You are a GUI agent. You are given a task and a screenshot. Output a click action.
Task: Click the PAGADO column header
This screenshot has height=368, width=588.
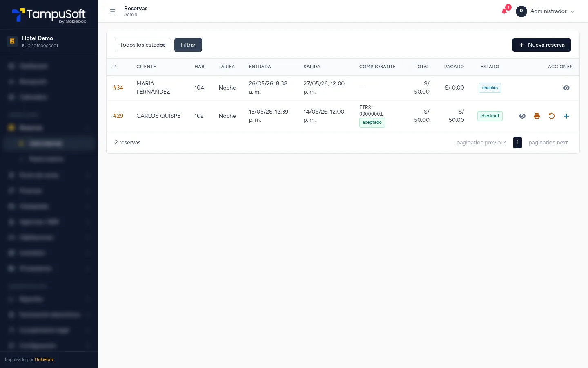point(454,67)
